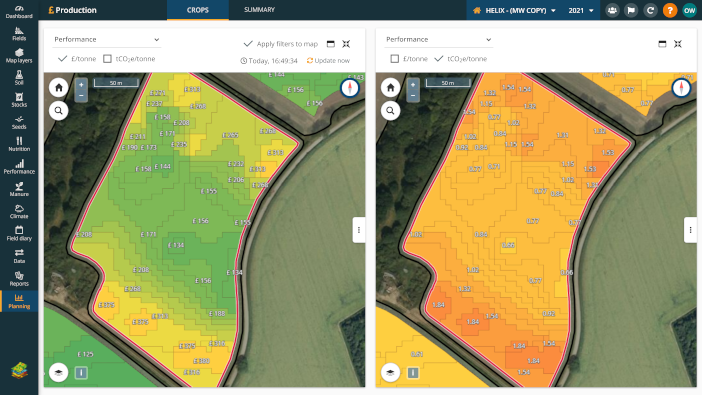This screenshot has width=702, height=395.
Task: Open right map side handle menu
Action: coord(690,230)
